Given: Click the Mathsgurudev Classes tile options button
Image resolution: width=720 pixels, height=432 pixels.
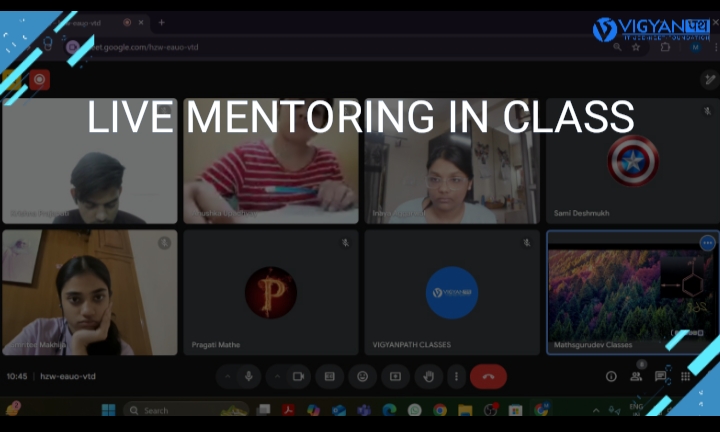Looking at the screenshot, I should coord(707,243).
